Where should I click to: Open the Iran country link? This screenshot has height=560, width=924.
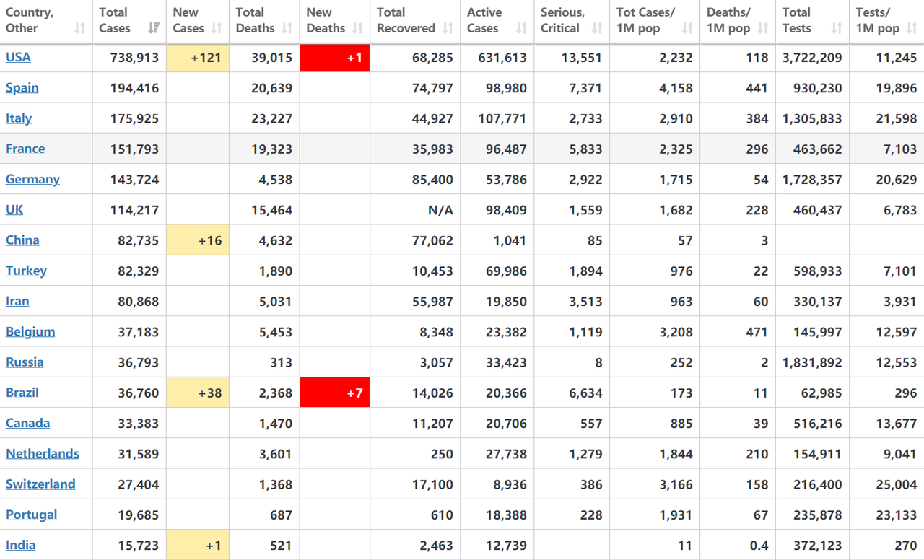[x=17, y=301]
